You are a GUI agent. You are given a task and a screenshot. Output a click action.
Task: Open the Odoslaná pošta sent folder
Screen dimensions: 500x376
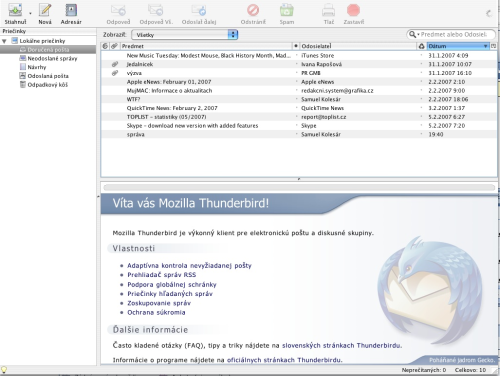click(x=48, y=76)
